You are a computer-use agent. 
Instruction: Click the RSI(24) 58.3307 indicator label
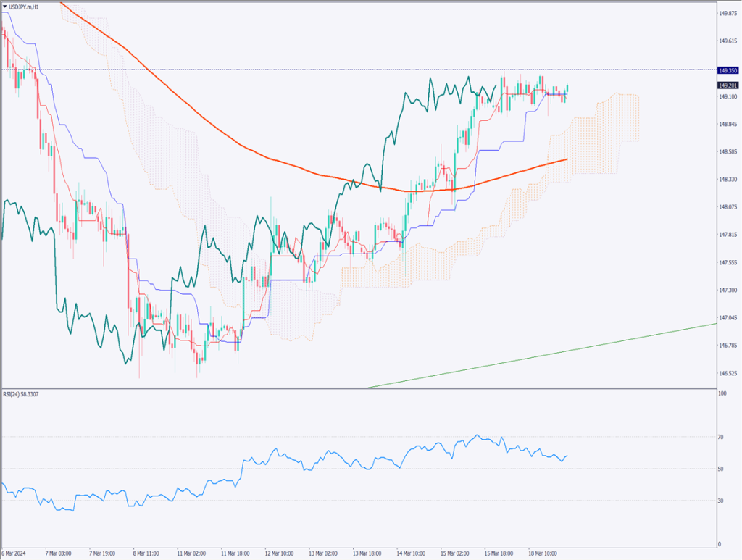23,395
